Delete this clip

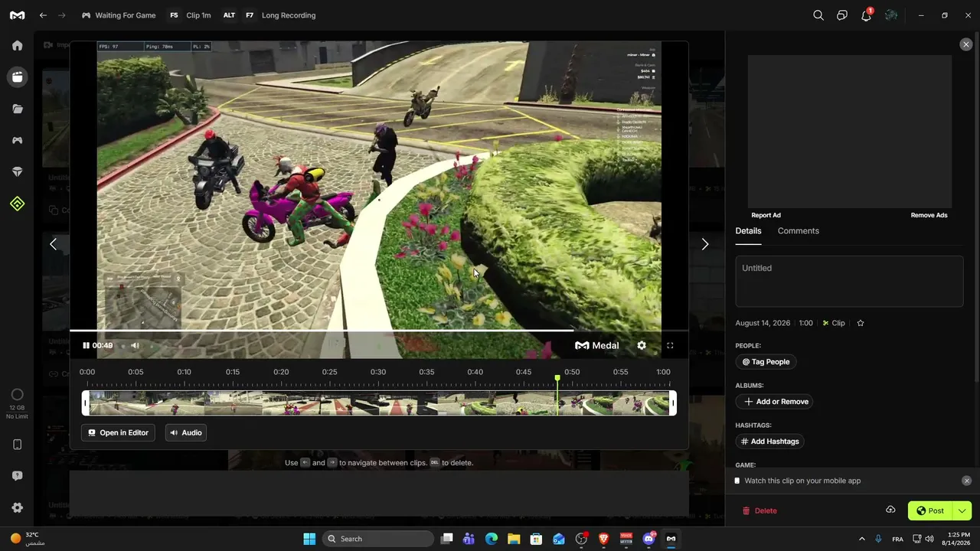click(759, 510)
